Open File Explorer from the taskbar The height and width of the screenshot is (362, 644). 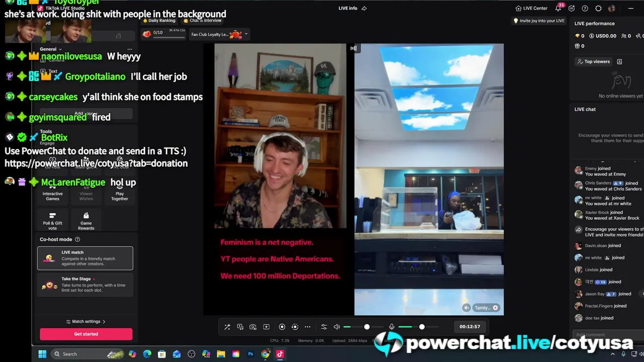pyautogui.click(x=221, y=354)
